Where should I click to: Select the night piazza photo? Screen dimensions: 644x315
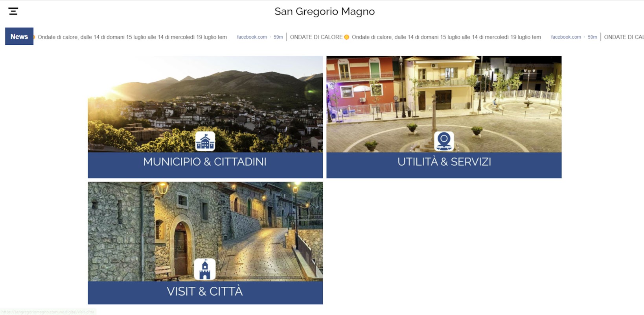pyautogui.click(x=444, y=104)
